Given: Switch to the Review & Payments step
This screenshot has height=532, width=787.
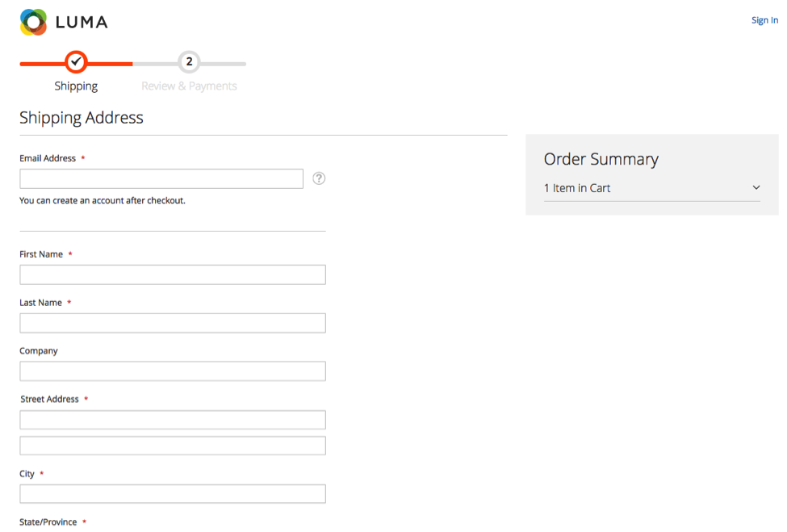Looking at the screenshot, I should (x=189, y=85).
